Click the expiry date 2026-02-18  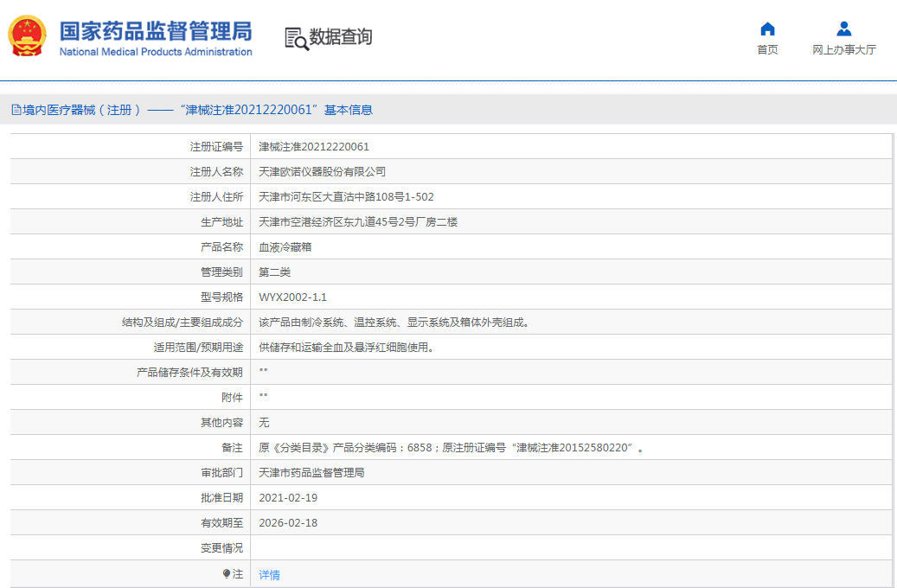coord(288,523)
